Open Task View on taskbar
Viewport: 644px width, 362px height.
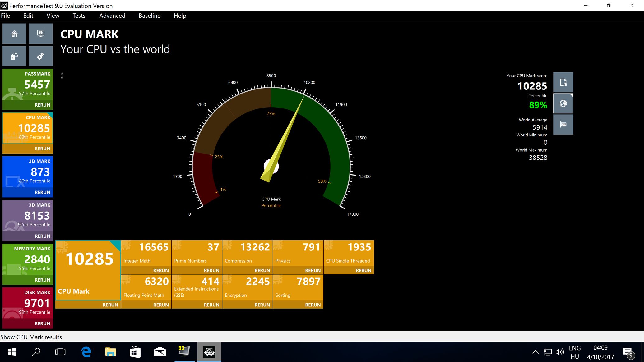tap(60, 352)
